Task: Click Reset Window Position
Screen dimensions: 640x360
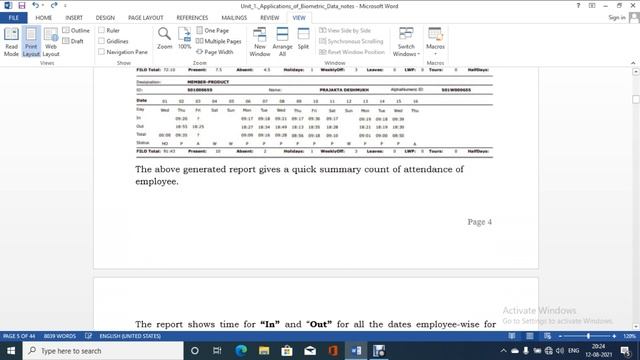Action: point(352,52)
